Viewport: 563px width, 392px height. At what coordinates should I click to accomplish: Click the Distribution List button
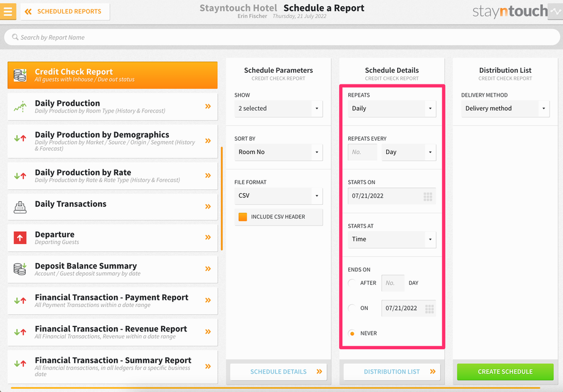(392, 372)
